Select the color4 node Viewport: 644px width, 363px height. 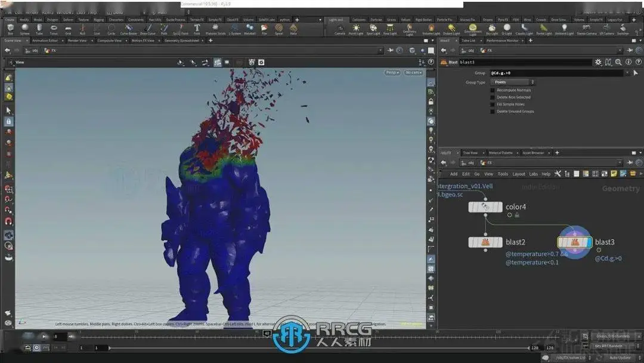point(485,207)
